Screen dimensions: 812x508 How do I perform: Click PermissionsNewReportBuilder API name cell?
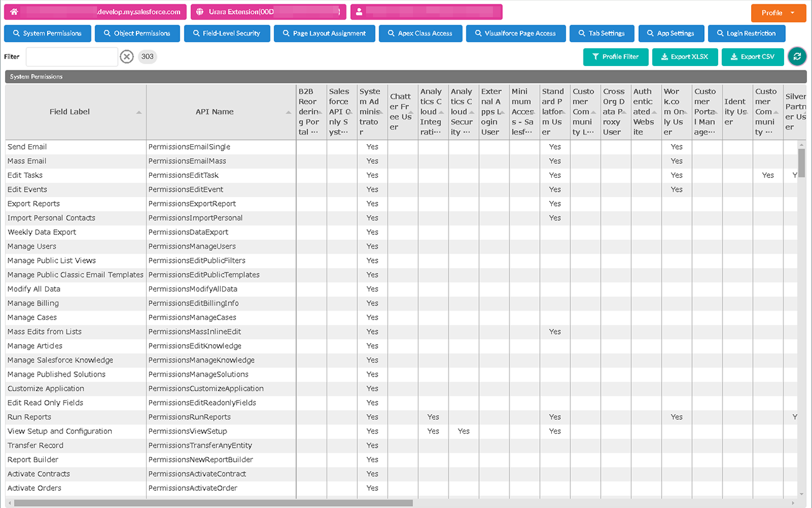(x=221, y=460)
